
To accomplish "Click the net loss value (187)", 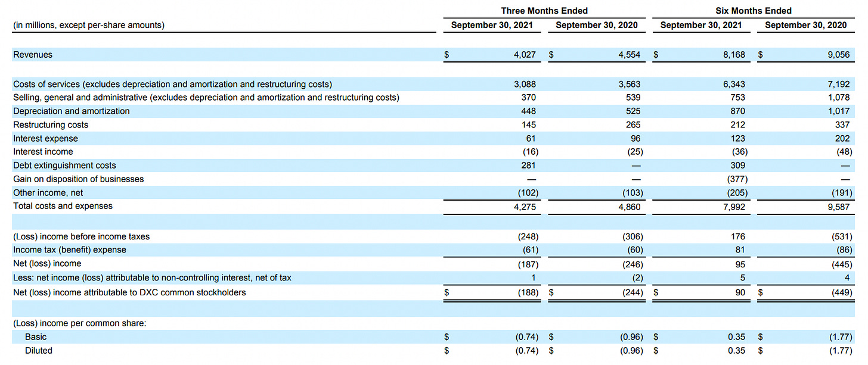I will click(528, 264).
